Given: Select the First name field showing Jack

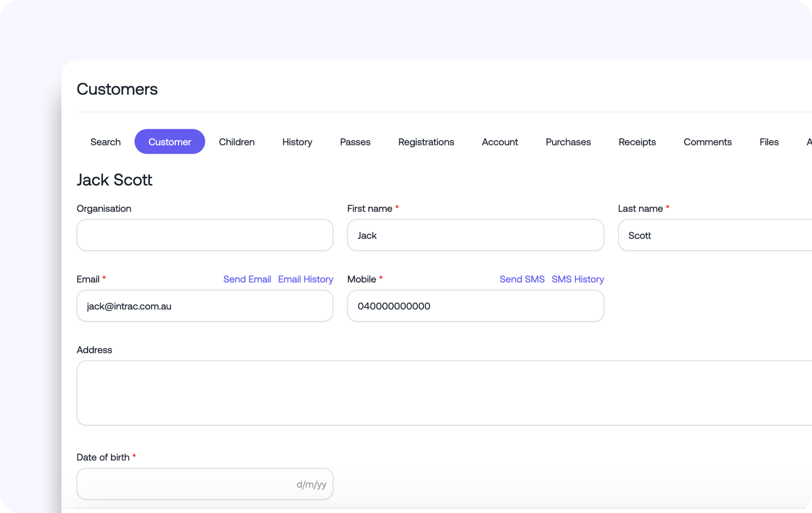Looking at the screenshot, I should 475,235.
